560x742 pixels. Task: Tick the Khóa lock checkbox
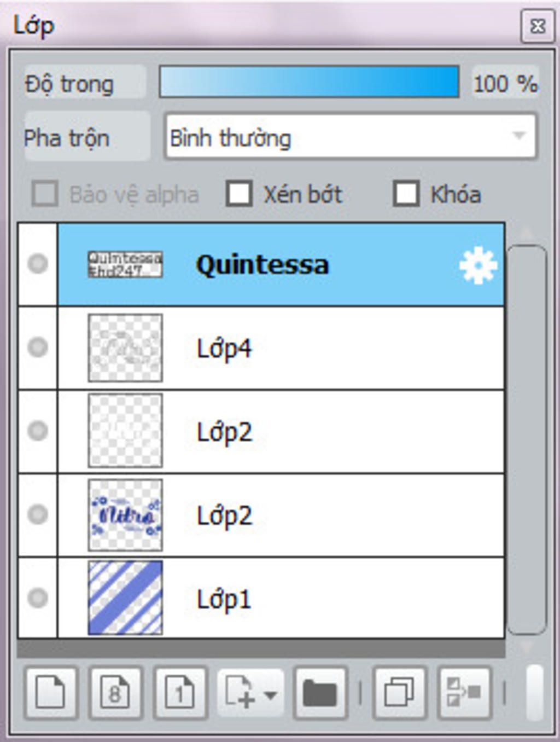tap(406, 194)
